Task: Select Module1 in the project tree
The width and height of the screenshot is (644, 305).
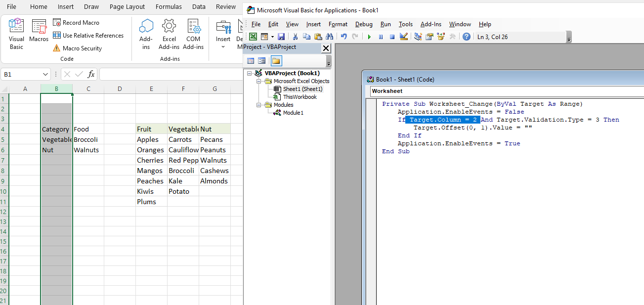Action: coord(293,113)
